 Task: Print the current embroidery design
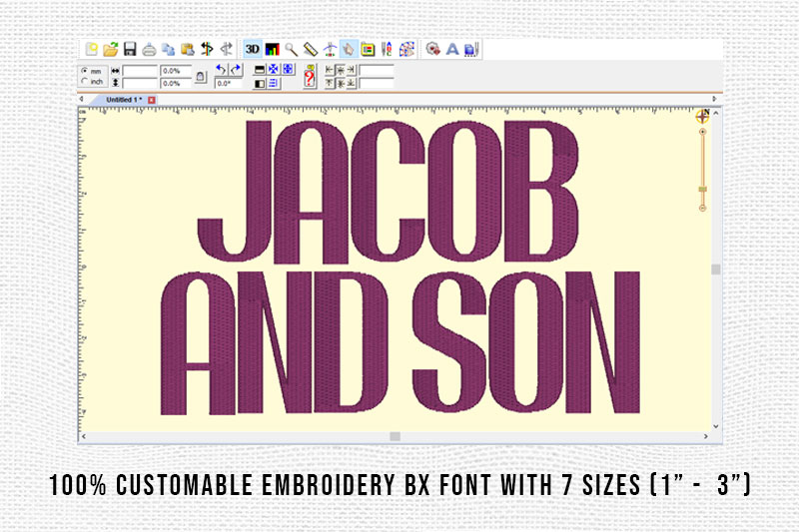[149, 49]
